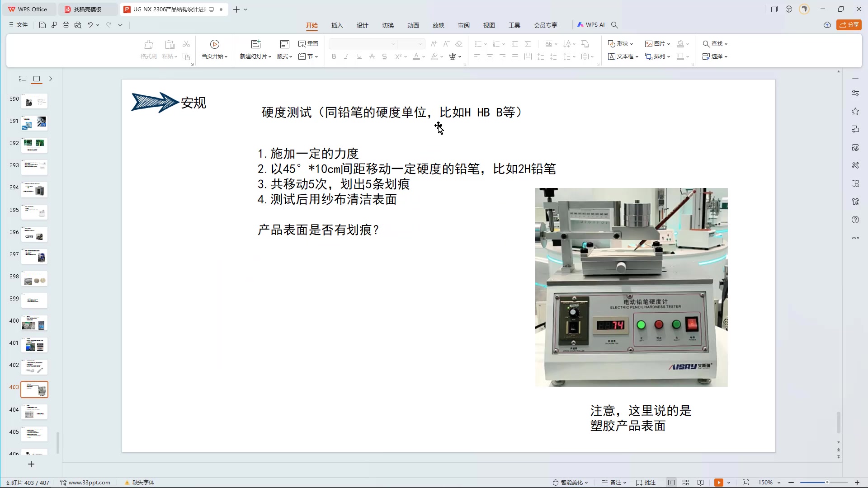The image size is (868, 488).
Task: Toggle bold formatting on selected text
Action: click(334, 56)
